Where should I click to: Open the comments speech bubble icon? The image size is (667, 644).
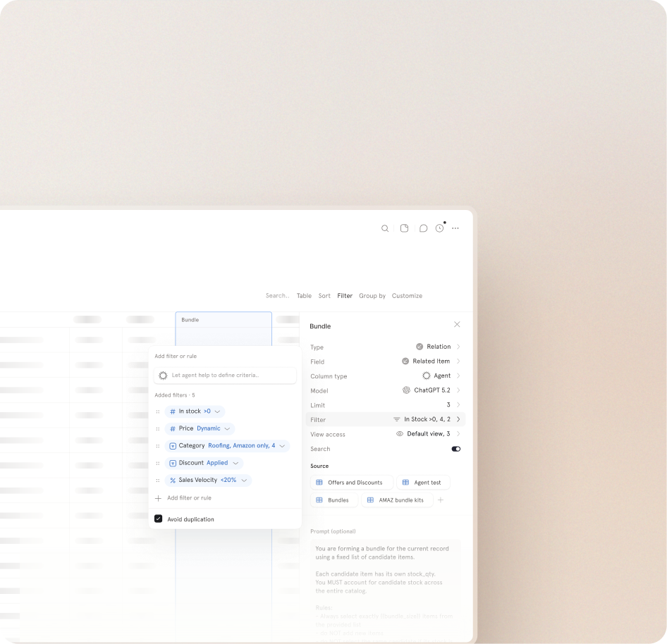[423, 228]
